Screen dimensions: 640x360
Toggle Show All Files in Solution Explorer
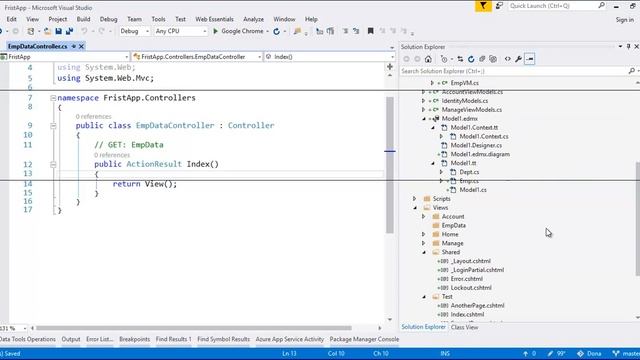pyautogui.click(x=493, y=59)
